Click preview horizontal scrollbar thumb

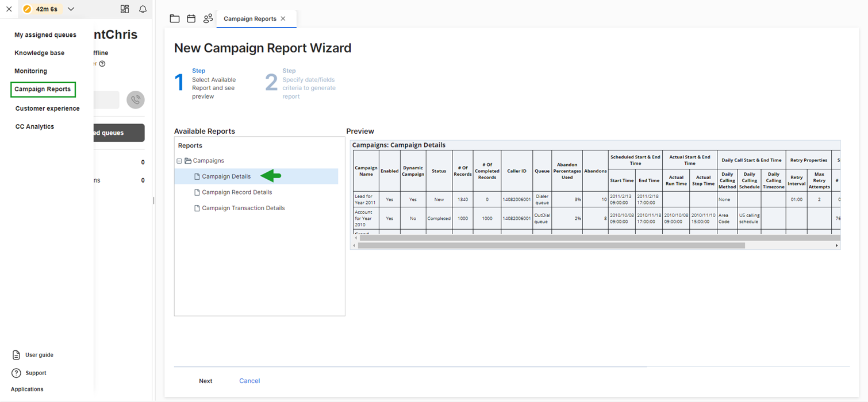coord(551,245)
